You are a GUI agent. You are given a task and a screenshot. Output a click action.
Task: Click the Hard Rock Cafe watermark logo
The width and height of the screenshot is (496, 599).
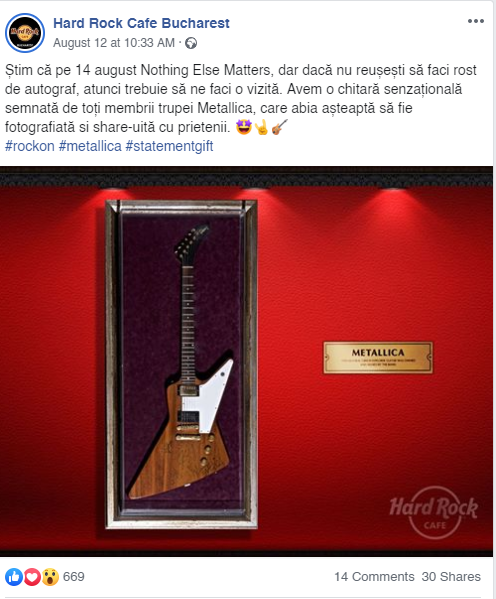coord(433,512)
